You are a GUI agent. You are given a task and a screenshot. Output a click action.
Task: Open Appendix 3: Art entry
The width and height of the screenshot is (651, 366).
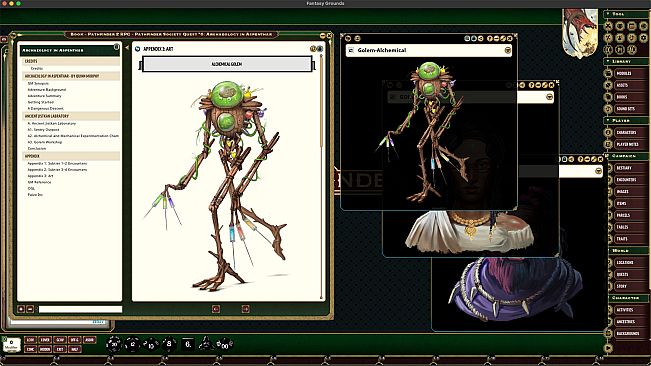tap(40, 176)
